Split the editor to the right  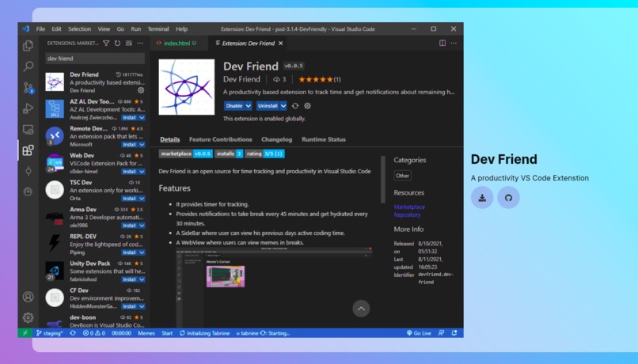coord(442,43)
